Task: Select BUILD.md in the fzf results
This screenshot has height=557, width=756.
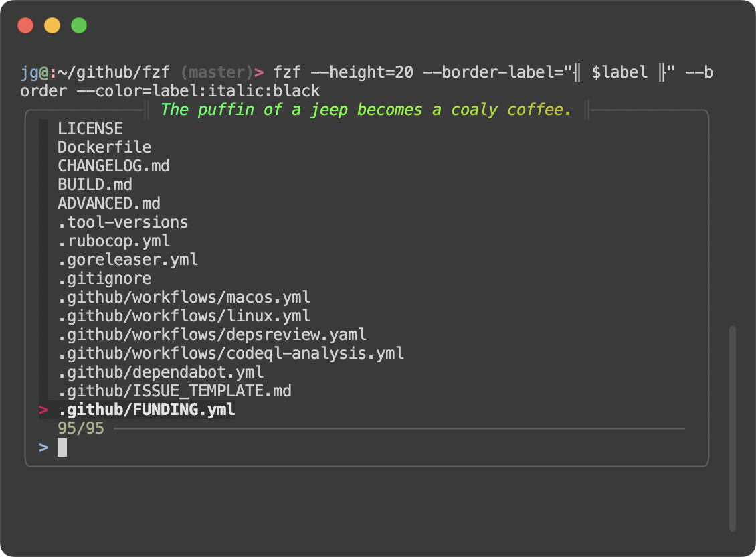Action: pyautogui.click(x=95, y=184)
